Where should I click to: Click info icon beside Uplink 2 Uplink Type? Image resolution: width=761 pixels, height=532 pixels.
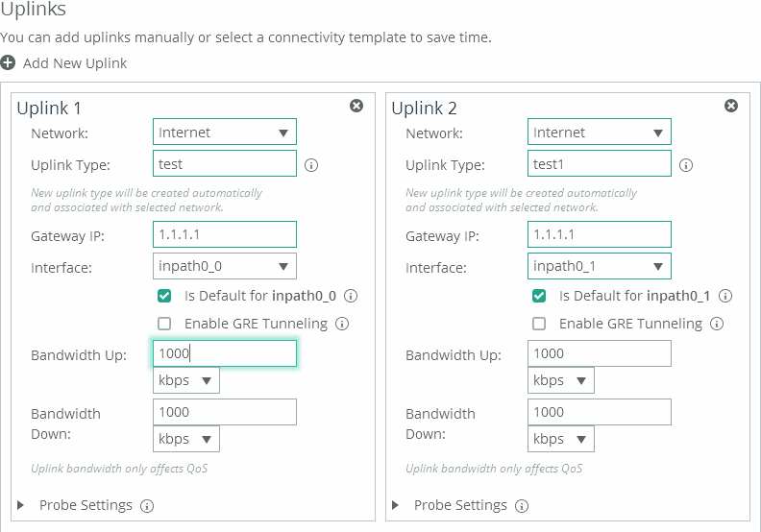(x=686, y=165)
